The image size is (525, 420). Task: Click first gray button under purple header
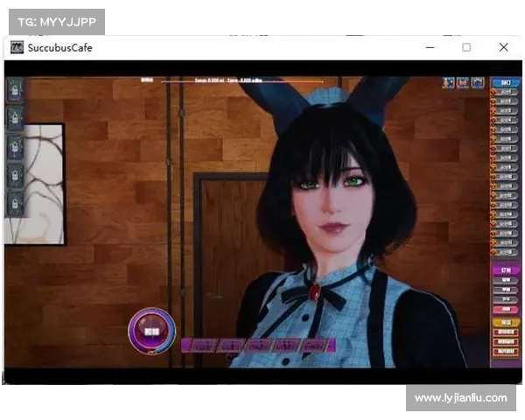click(x=506, y=280)
